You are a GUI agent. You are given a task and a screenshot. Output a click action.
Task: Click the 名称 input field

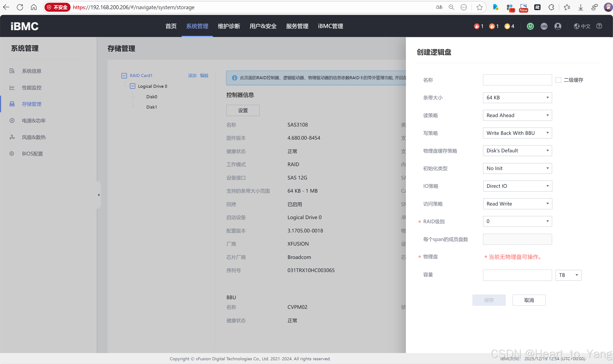coord(517,80)
